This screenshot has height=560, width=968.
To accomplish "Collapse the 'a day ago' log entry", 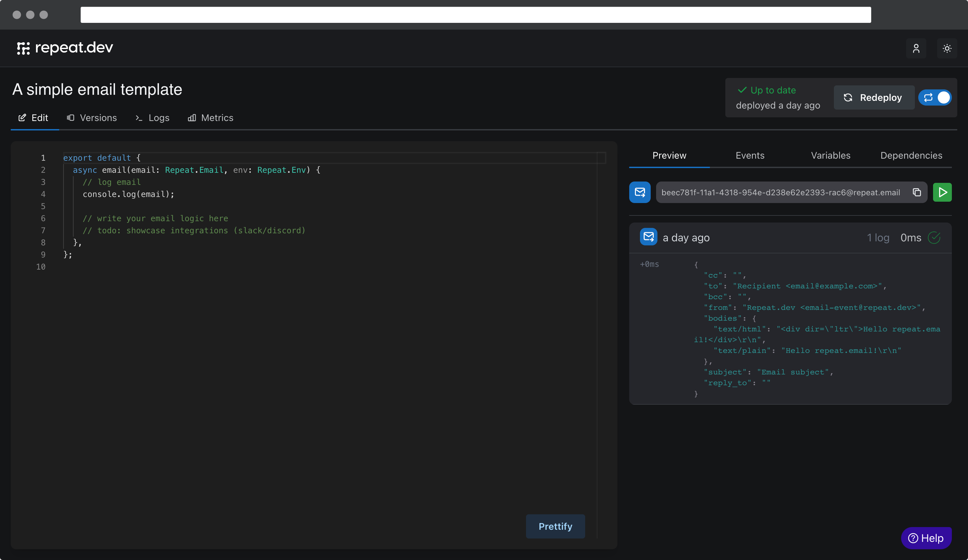I will coord(686,238).
